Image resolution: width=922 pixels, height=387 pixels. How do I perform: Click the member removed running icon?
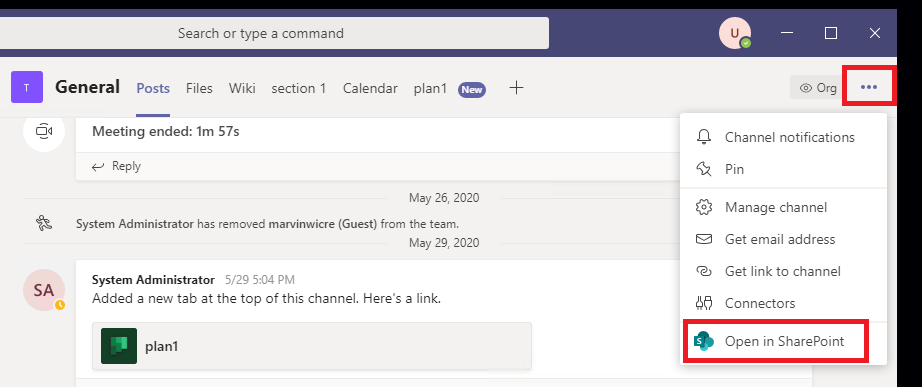(44, 223)
